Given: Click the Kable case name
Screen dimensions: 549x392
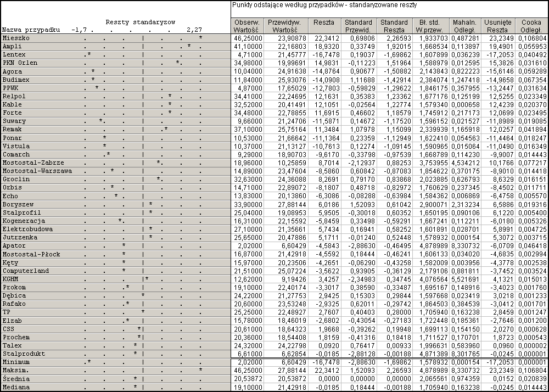Looking at the screenshot, I should [x=12, y=104].
